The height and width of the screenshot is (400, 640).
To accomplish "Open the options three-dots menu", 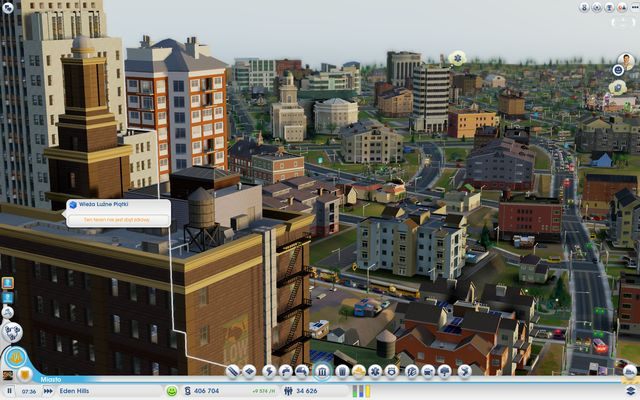I will point(635,7).
